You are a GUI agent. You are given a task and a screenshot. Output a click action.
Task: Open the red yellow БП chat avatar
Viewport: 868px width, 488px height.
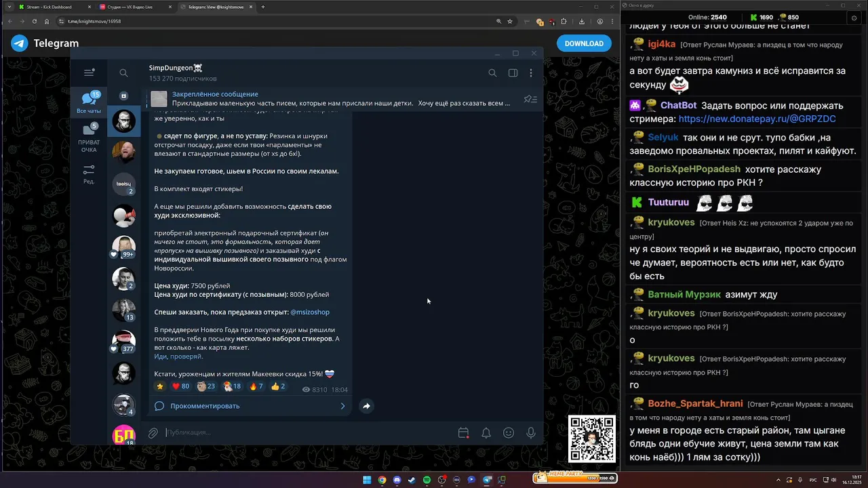pos(123,434)
